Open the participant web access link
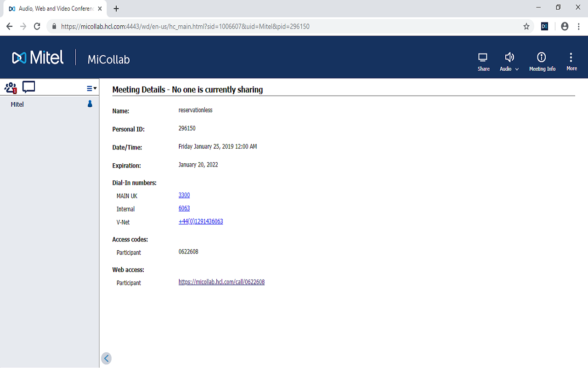This screenshot has height=368, width=588. 221,282
